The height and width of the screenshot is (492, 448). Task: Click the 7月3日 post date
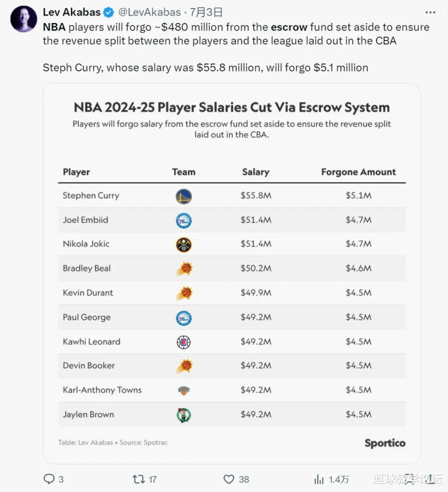[206, 12]
